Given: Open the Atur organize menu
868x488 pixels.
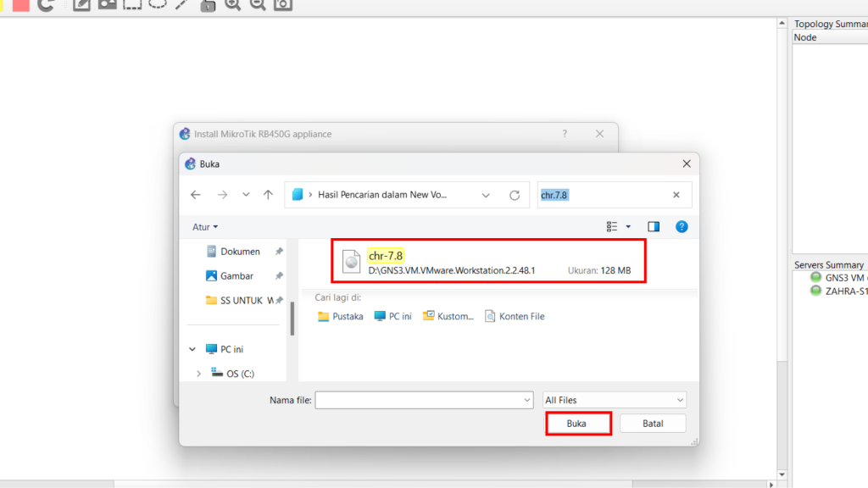Looking at the screenshot, I should coord(205,227).
